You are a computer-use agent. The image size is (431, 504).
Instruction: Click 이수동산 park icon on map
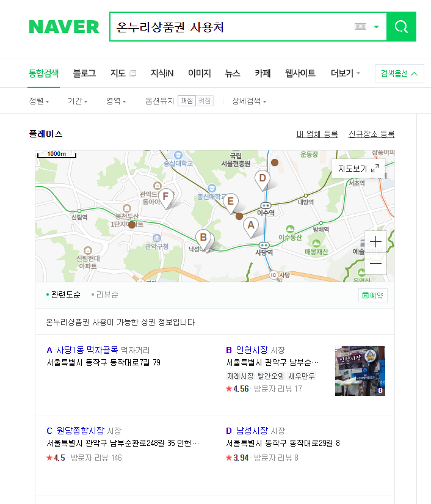coord(291,229)
